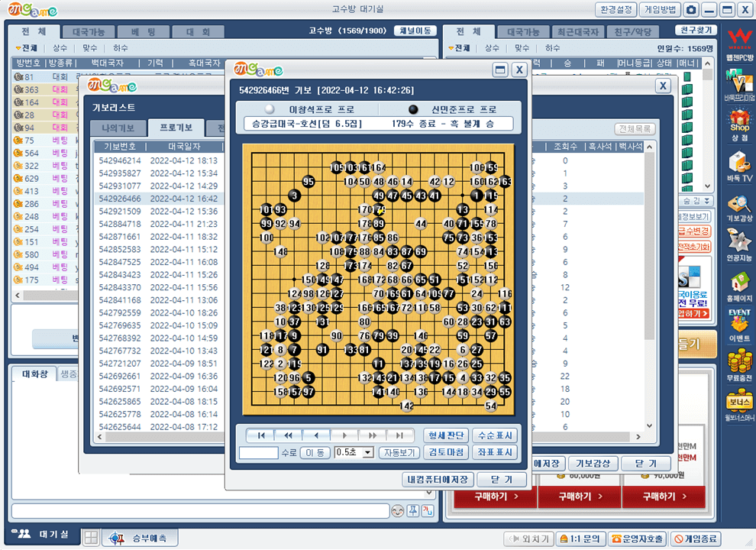Click the 전체 filter with arrow in user list
Screen dimensions: 756x550
(459, 48)
